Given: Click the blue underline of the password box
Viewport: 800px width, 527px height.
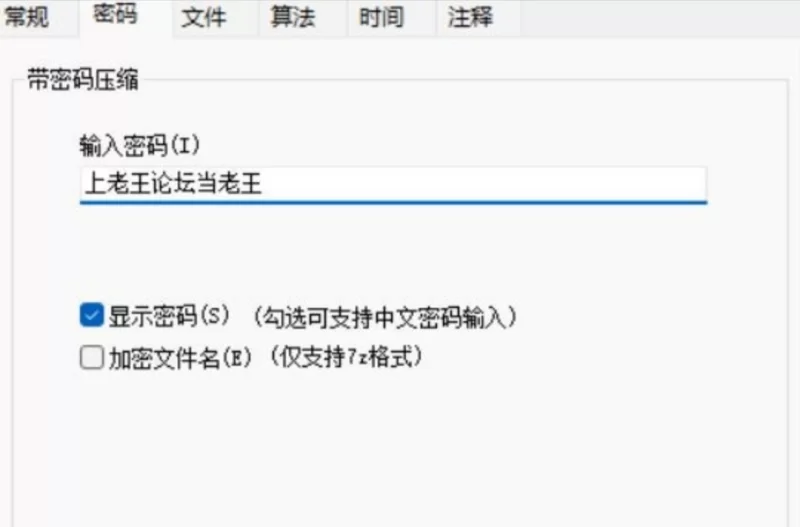Looking at the screenshot, I should (x=393, y=203).
